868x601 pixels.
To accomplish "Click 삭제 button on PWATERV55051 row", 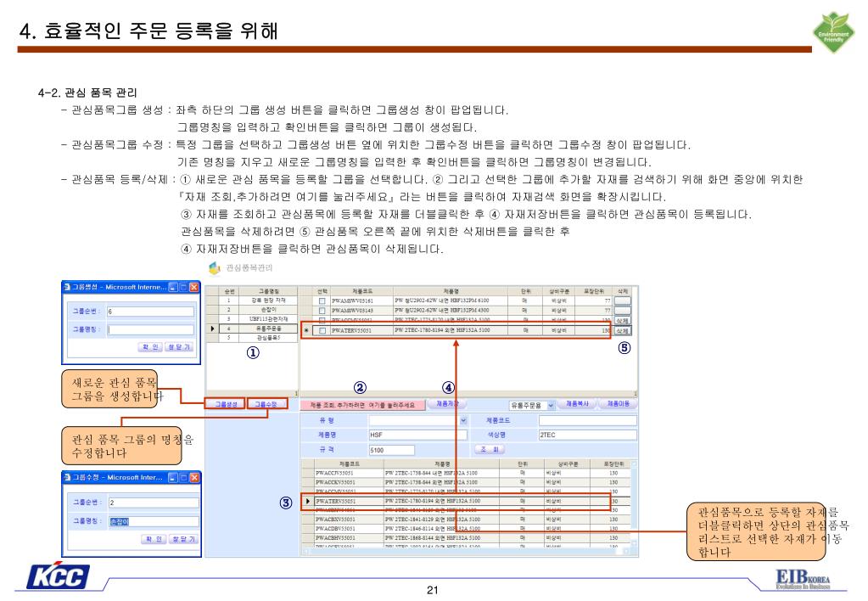I will (622, 331).
